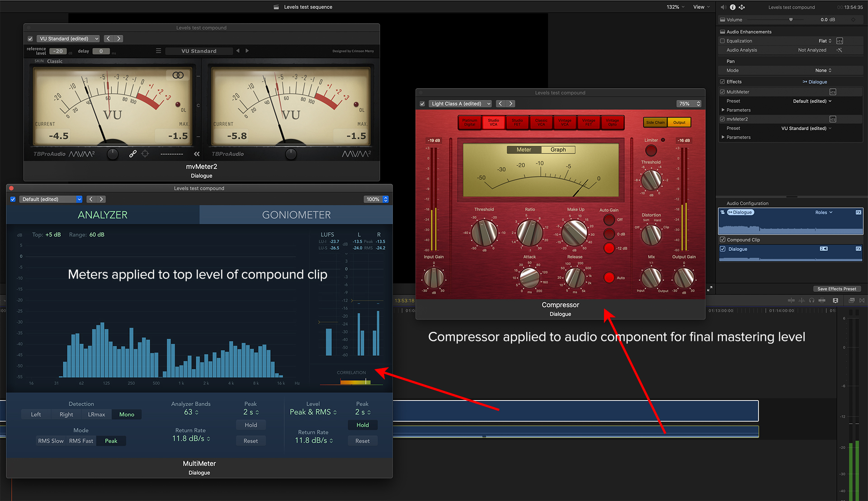Click the Analyzer Peak Reset button
This screenshot has height=501, width=868.
tap(250, 441)
